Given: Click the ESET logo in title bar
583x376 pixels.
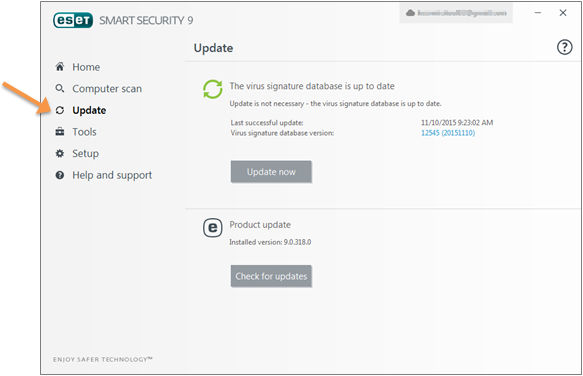Looking at the screenshot, I should tap(73, 20).
